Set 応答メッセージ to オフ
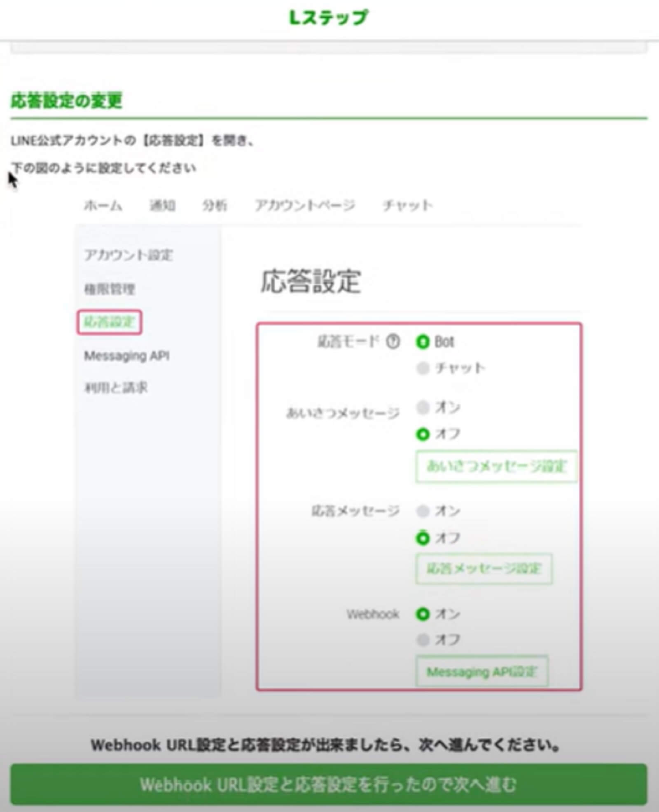 coord(423,537)
